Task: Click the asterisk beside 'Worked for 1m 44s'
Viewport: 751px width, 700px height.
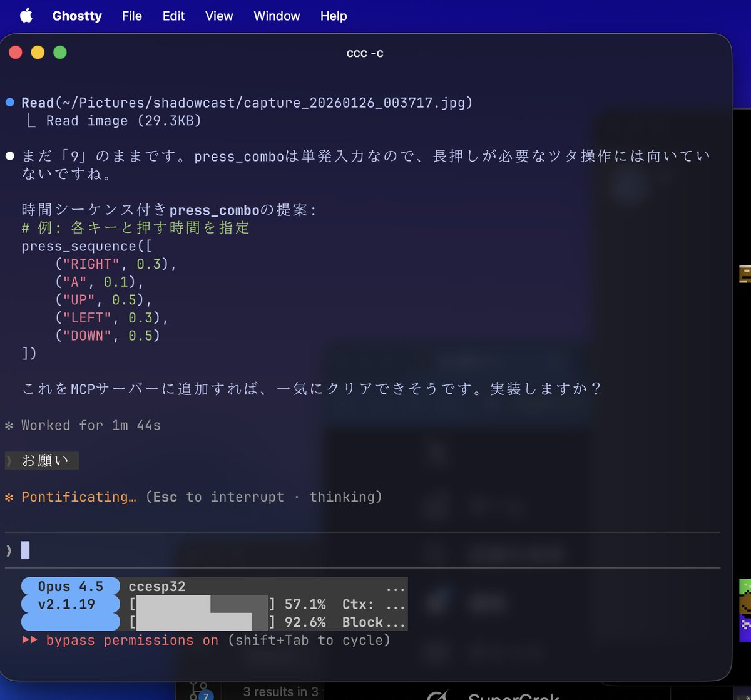Action: pyautogui.click(x=10, y=425)
